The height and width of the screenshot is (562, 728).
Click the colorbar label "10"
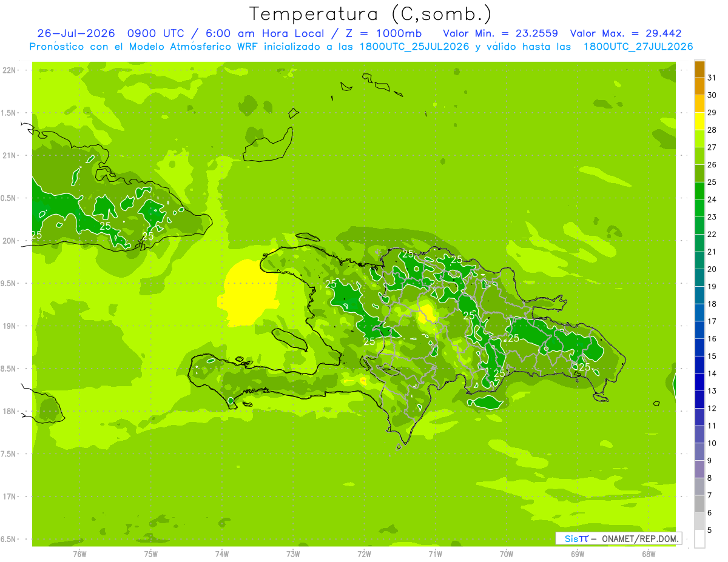pos(712,443)
